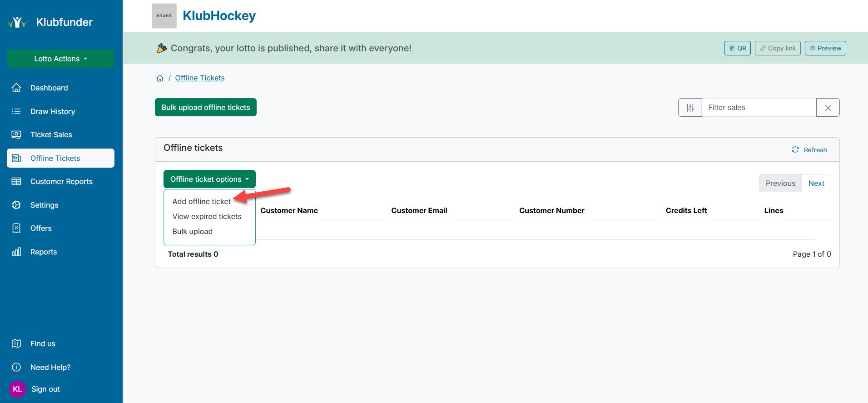The height and width of the screenshot is (403, 868).
Task: Refresh the offline tickets list
Action: coord(809,150)
